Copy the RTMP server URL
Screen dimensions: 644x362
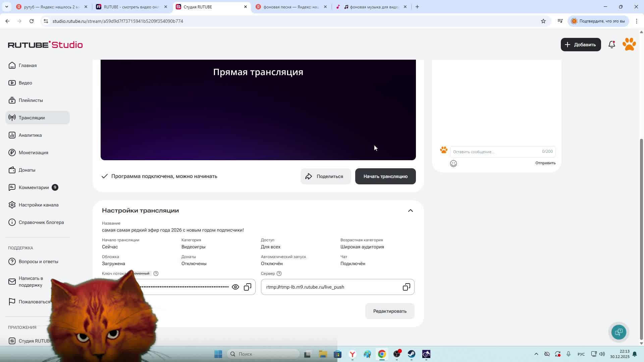(x=406, y=287)
